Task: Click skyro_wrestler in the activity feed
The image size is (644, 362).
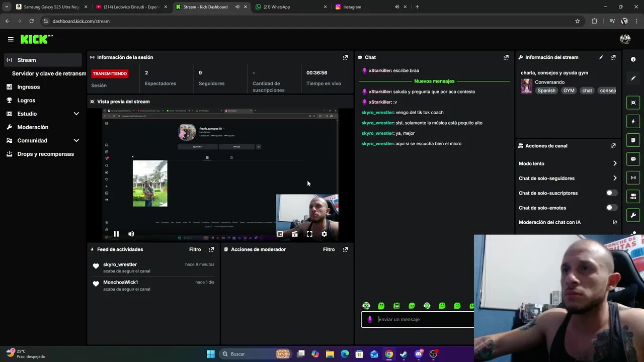Action: pos(120,264)
